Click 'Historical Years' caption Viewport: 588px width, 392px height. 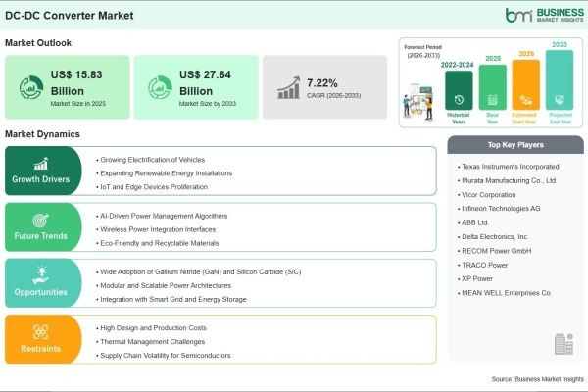(459, 119)
